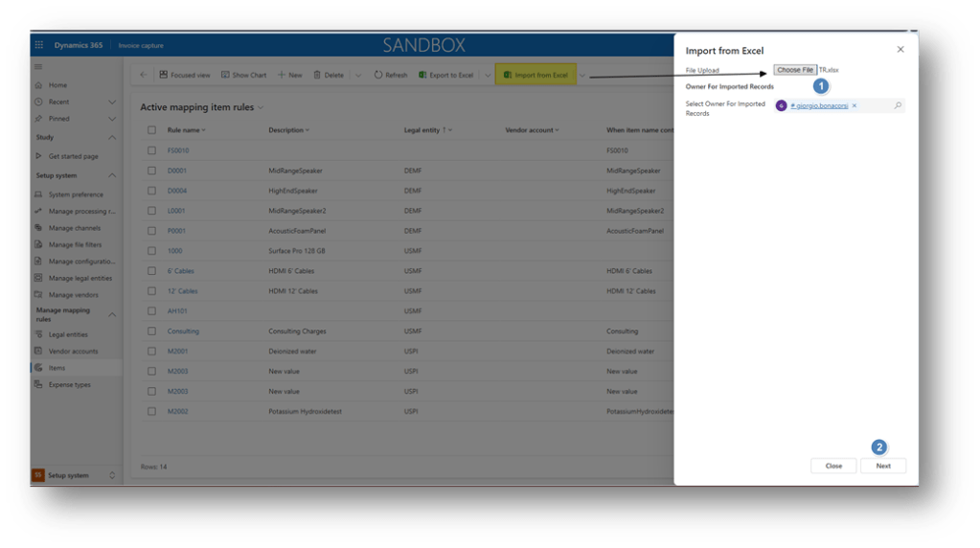Image resolution: width=980 pixels, height=548 pixels.
Task: Check the P0001 row checkbox
Action: 152,231
